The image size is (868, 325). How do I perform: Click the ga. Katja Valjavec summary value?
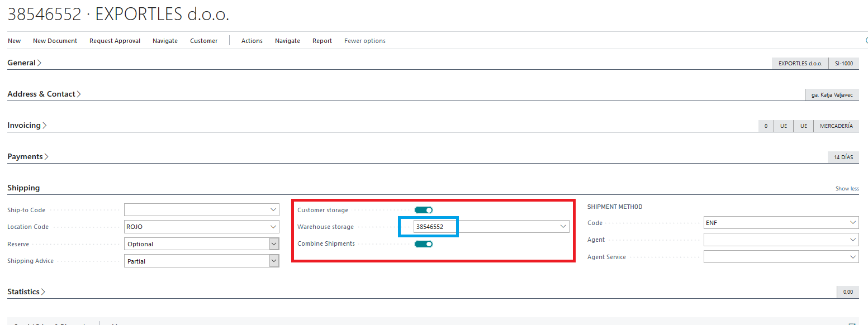pos(832,95)
